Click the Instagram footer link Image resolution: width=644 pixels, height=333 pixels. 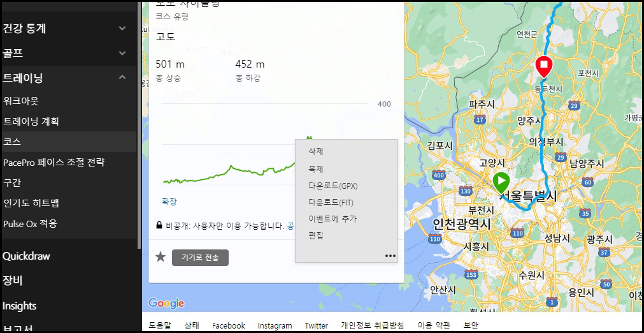pyautogui.click(x=275, y=325)
